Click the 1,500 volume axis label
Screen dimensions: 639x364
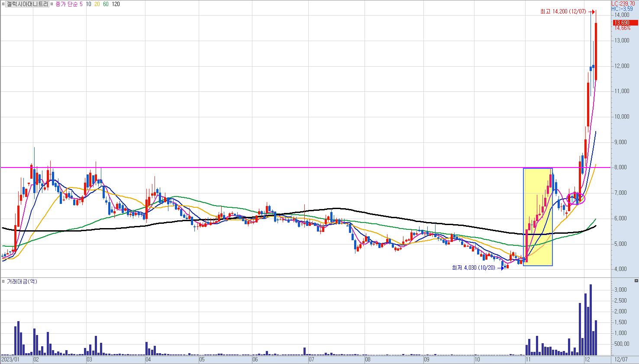pos(621,322)
